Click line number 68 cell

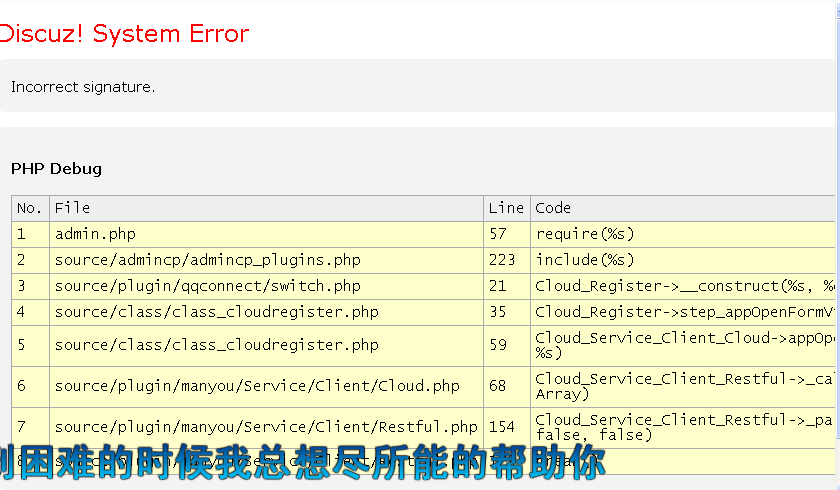507,386
